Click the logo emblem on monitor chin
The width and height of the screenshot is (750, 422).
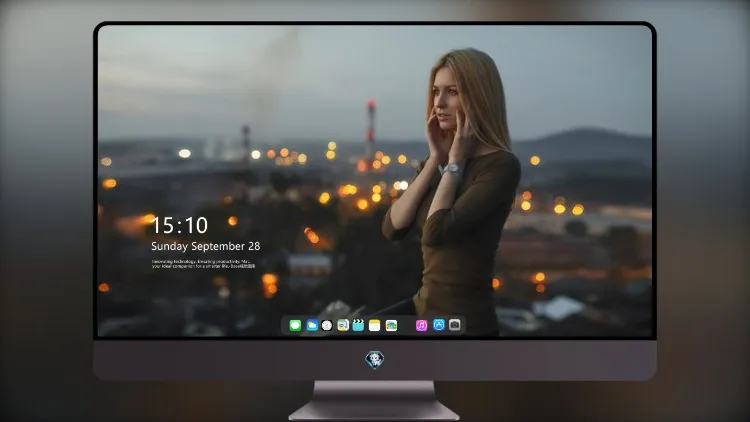[x=375, y=360]
